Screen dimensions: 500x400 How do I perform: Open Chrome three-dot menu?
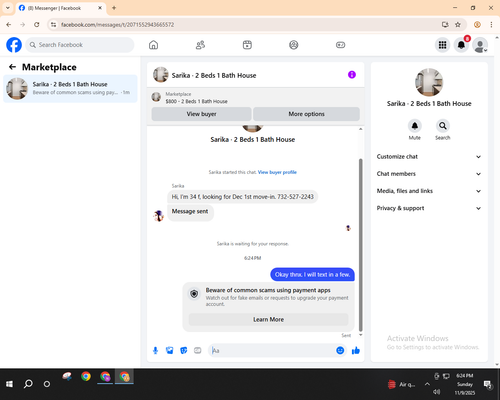(x=491, y=25)
